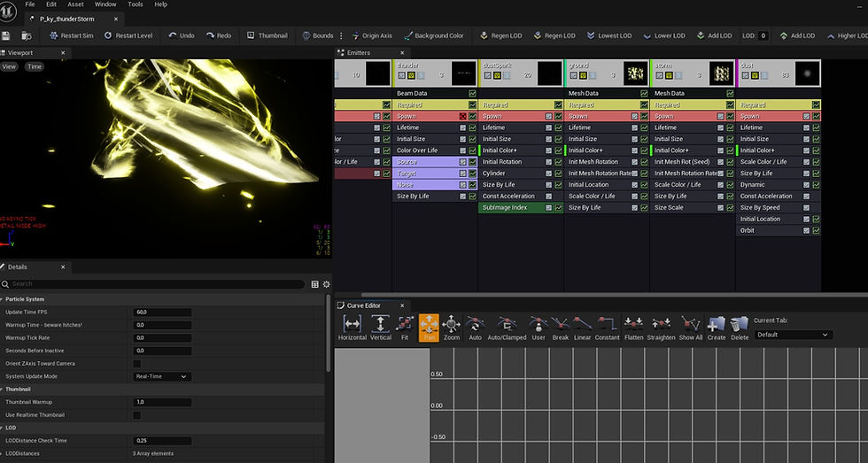Straighten selected curve tangents
Viewport: 868px width, 463px height.
click(x=661, y=328)
